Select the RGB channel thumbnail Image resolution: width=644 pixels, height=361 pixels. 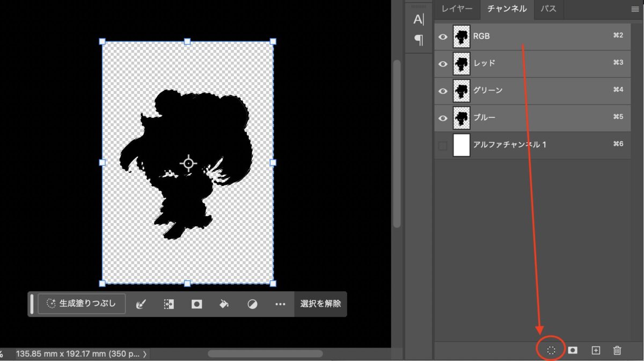[x=462, y=37]
